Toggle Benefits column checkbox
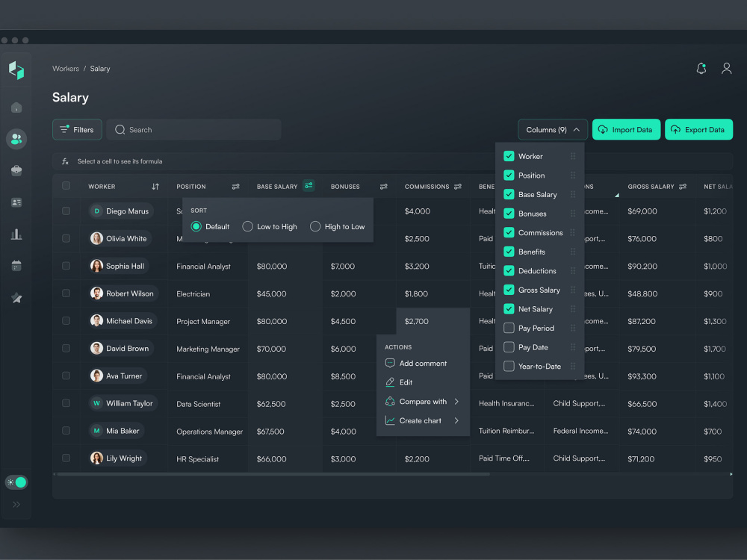 [509, 252]
